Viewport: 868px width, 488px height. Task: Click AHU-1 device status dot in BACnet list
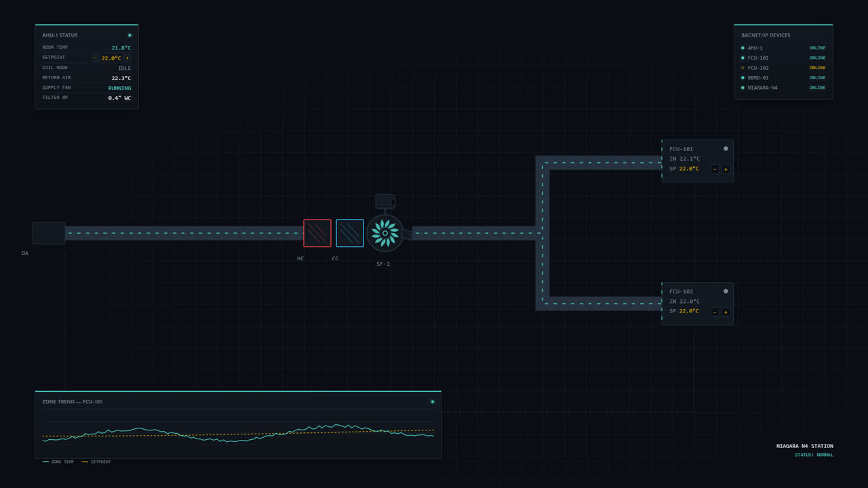(743, 48)
